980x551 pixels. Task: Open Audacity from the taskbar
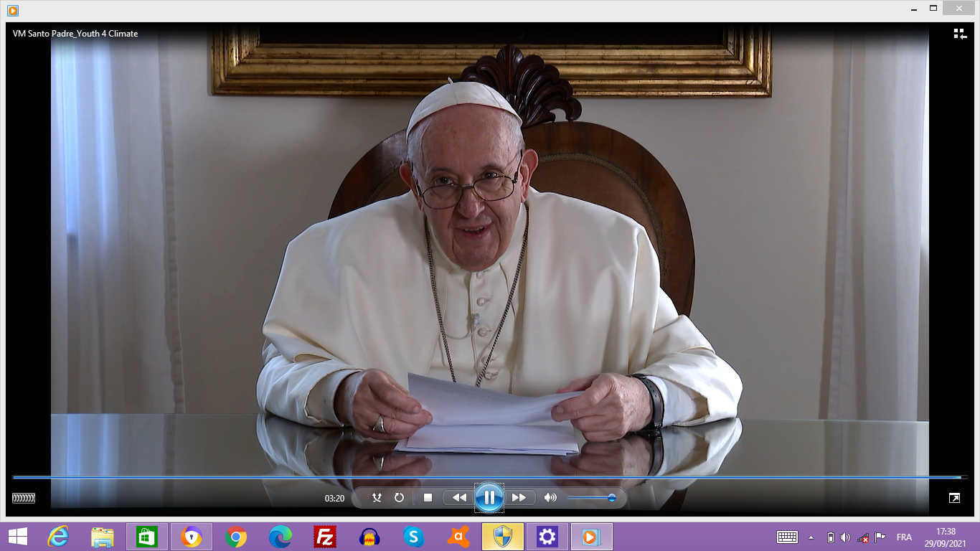(x=369, y=537)
